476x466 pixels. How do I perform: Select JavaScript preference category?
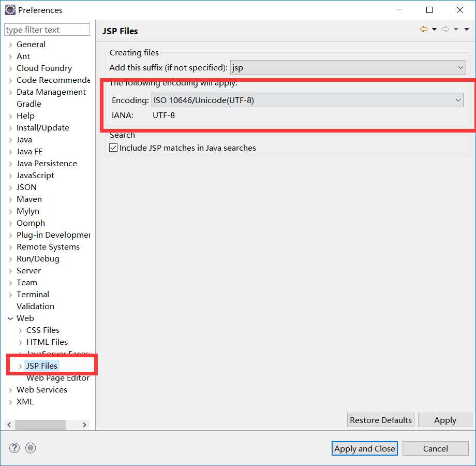35,176
